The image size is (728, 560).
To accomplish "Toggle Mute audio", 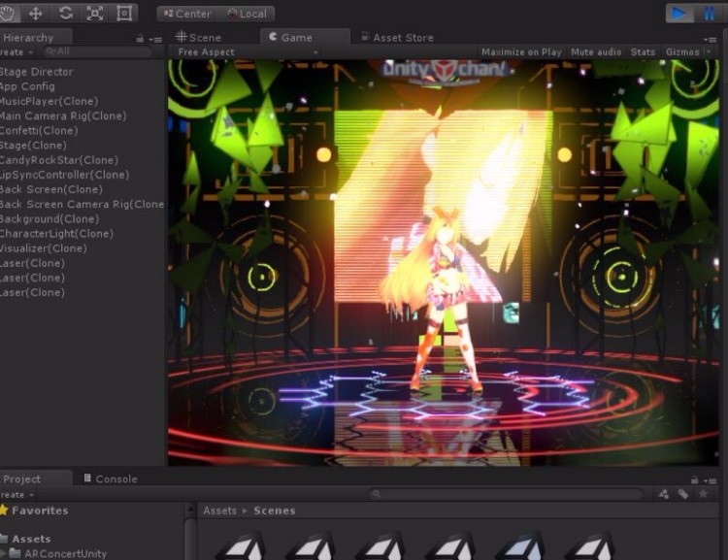I will tap(596, 52).
